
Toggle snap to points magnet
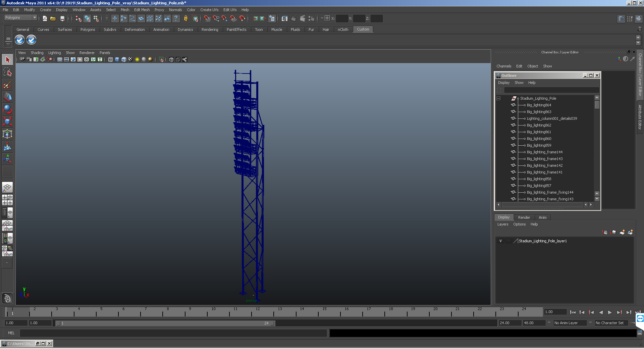point(224,18)
